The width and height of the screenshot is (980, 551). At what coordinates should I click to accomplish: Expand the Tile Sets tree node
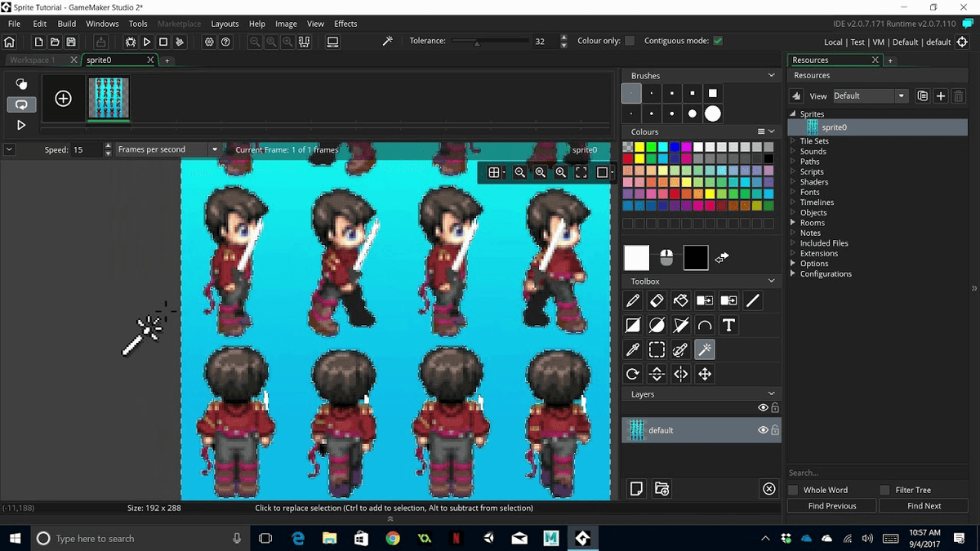point(792,141)
